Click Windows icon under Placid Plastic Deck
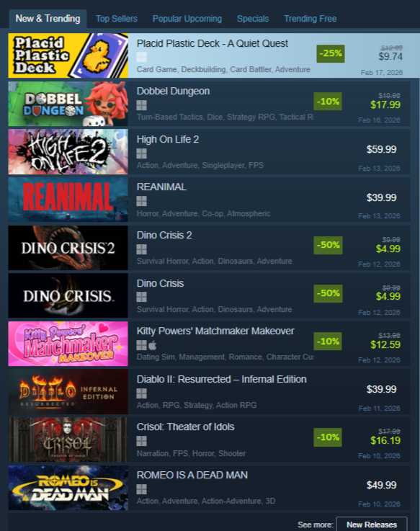The image size is (420, 531). point(142,57)
